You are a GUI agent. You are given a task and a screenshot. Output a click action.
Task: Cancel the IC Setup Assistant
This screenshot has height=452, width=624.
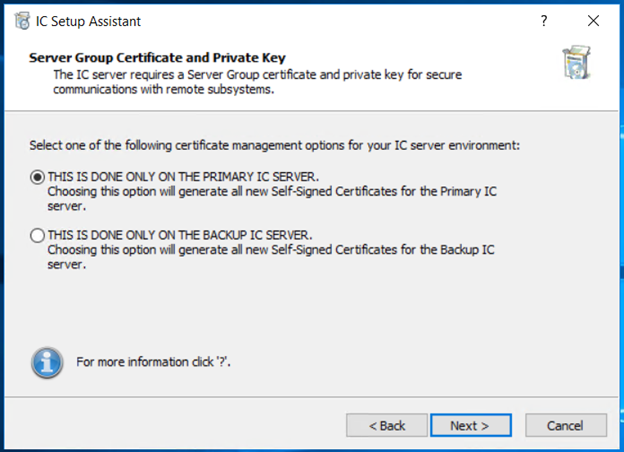pos(564,425)
